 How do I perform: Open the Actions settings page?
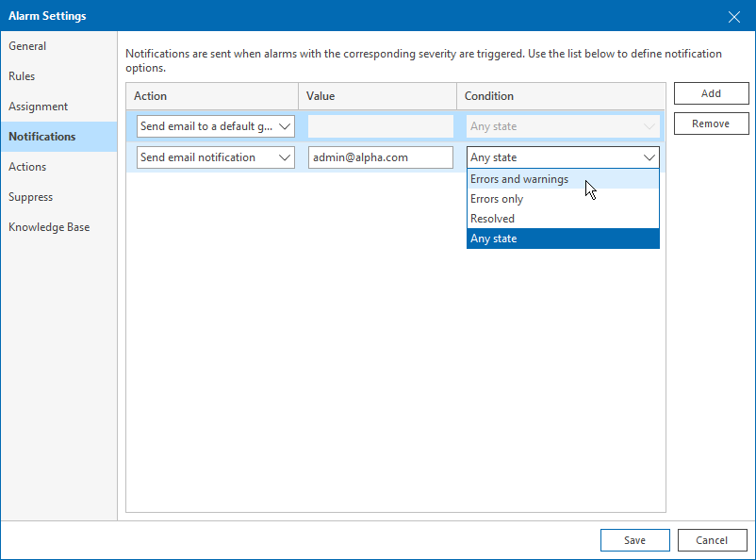[28, 167]
